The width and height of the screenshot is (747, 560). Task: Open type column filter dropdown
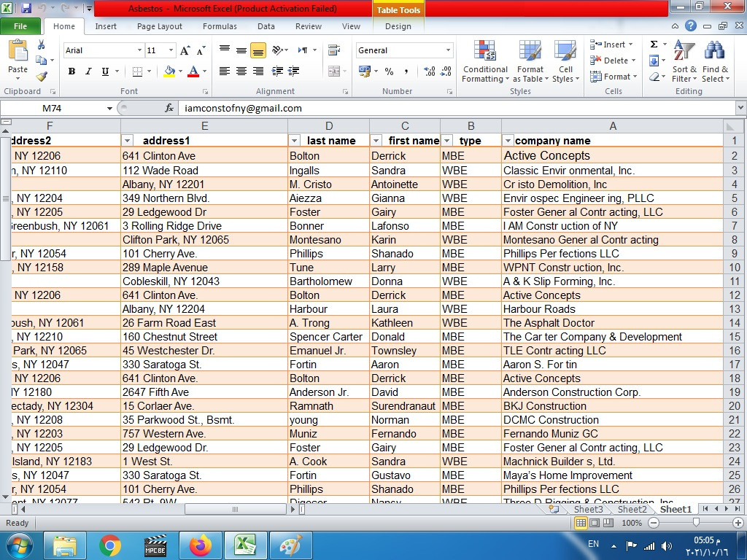pyautogui.click(x=446, y=141)
